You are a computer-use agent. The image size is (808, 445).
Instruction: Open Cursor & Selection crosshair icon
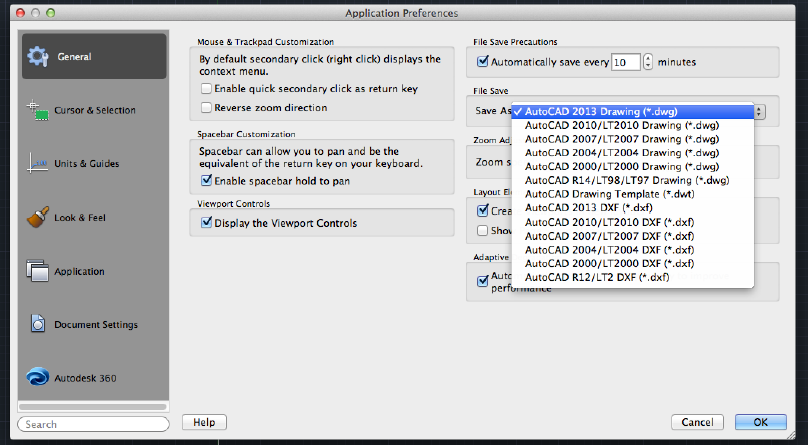point(37,110)
